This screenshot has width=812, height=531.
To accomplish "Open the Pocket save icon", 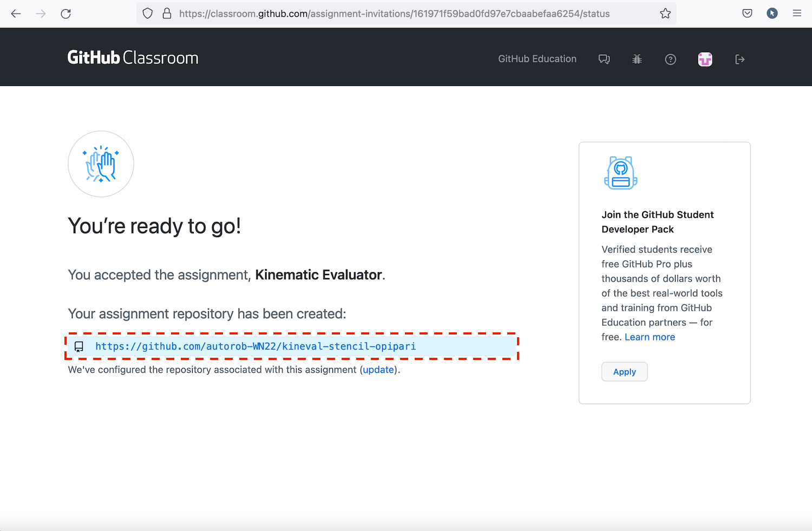I will point(747,14).
